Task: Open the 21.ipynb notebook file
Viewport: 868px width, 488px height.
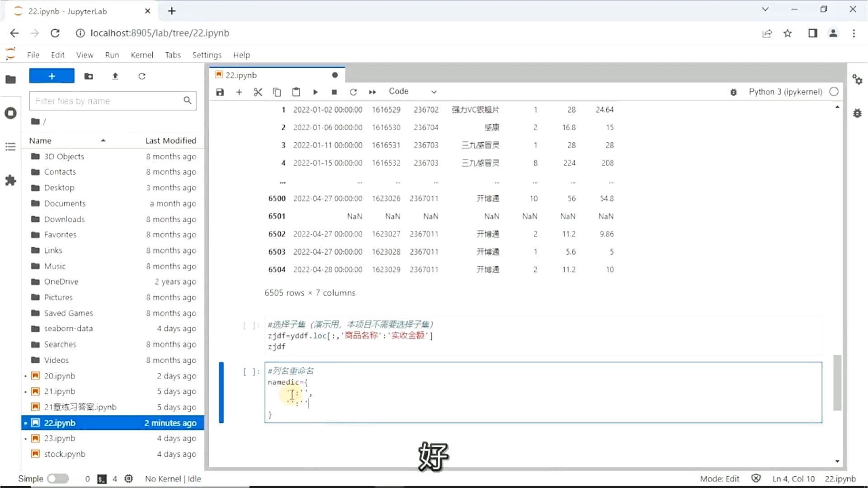Action: click(60, 391)
